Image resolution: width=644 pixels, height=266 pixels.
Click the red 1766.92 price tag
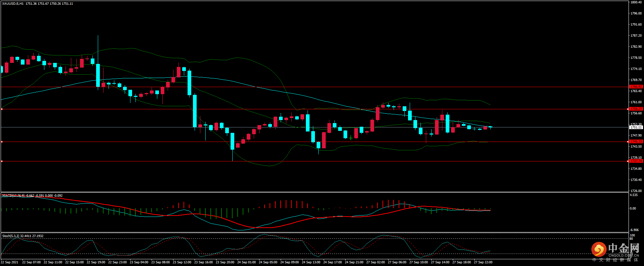636,87
